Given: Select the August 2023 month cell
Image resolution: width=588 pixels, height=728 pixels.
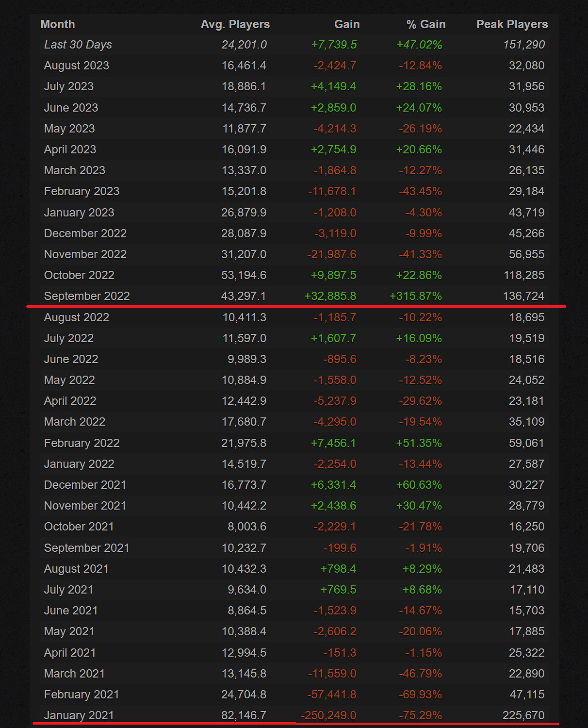Looking at the screenshot, I should tap(77, 66).
